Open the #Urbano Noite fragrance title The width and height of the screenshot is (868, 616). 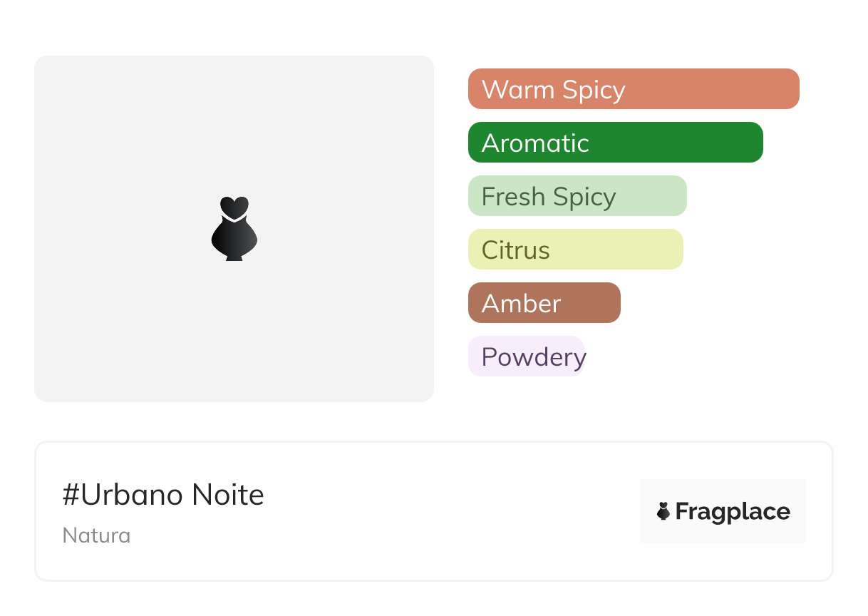click(x=163, y=495)
